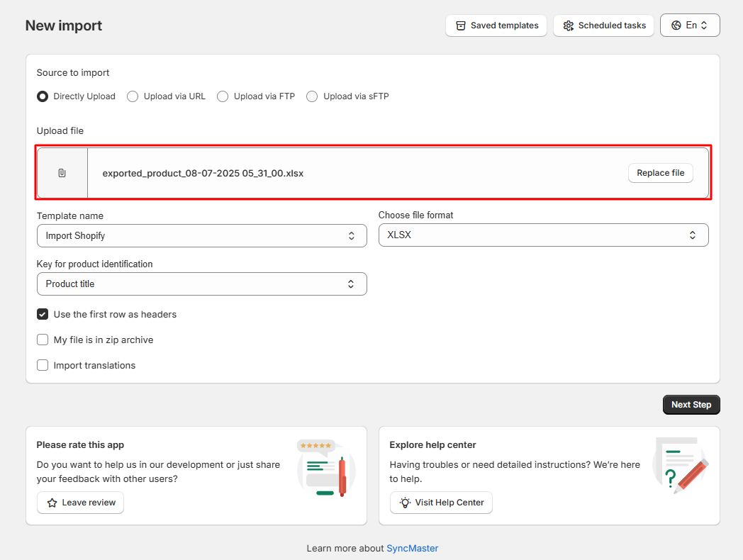The width and height of the screenshot is (743, 560).
Task: Click the Source to import label
Action: click(73, 72)
